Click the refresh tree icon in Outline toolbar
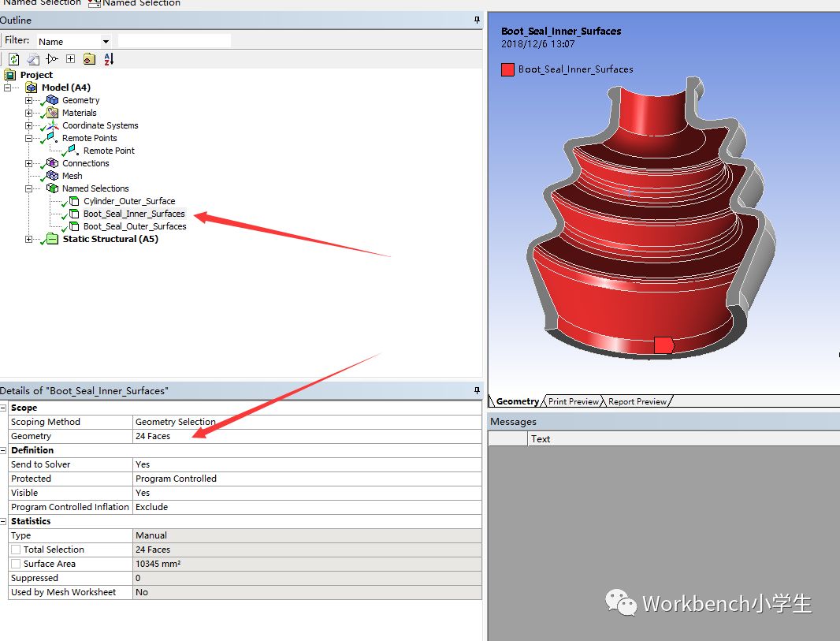The height and width of the screenshot is (641, 840). click(14, 59)
